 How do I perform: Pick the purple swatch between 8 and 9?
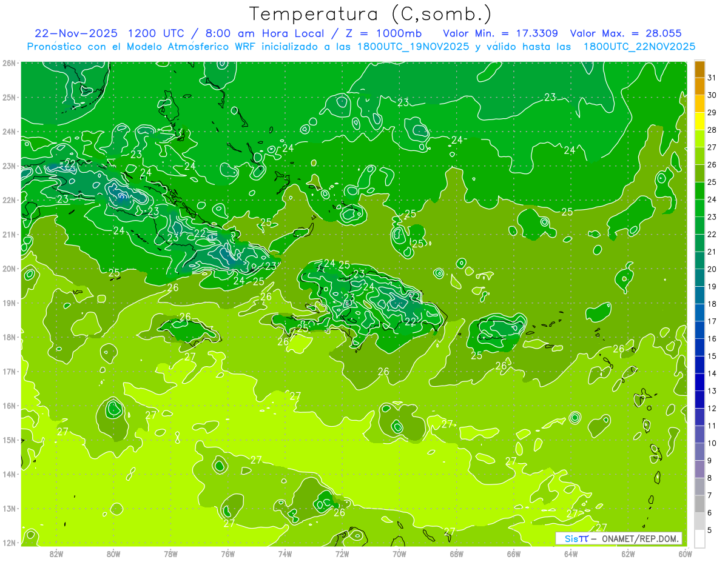(699, 469)
